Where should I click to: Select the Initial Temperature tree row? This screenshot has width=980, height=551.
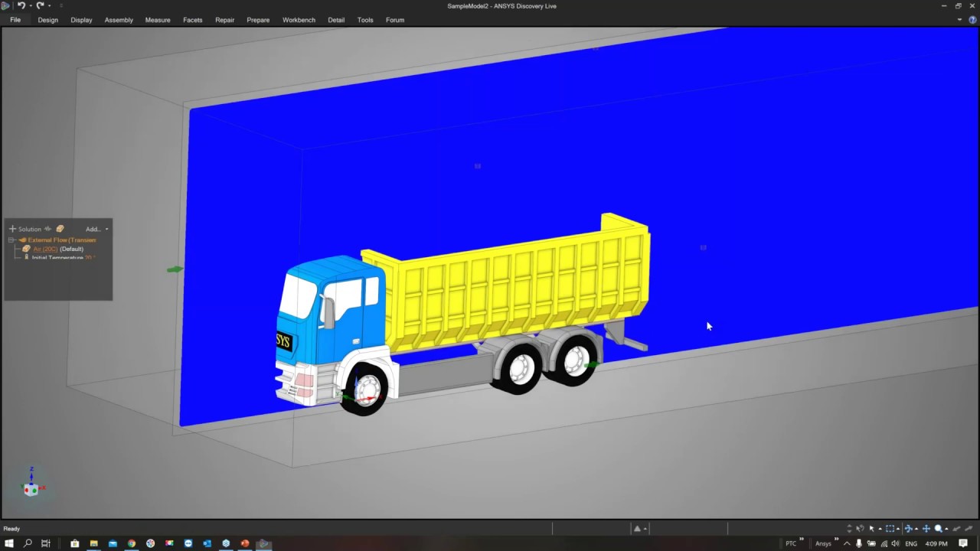60,258
